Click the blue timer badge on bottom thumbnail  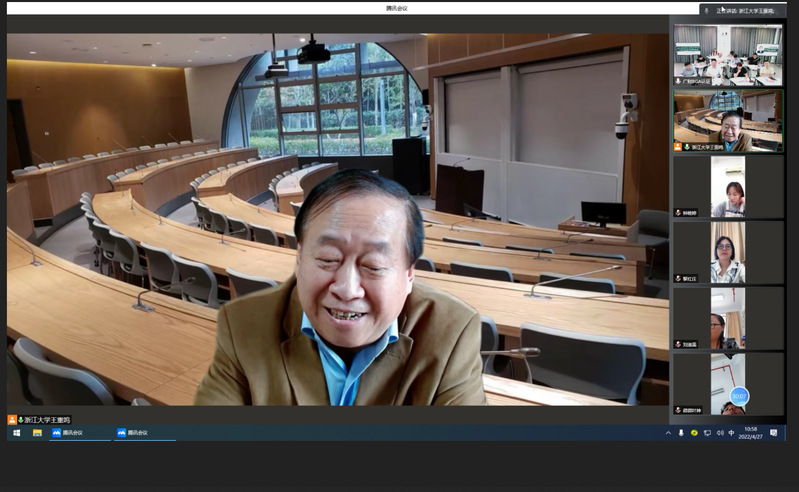(739, 396)
